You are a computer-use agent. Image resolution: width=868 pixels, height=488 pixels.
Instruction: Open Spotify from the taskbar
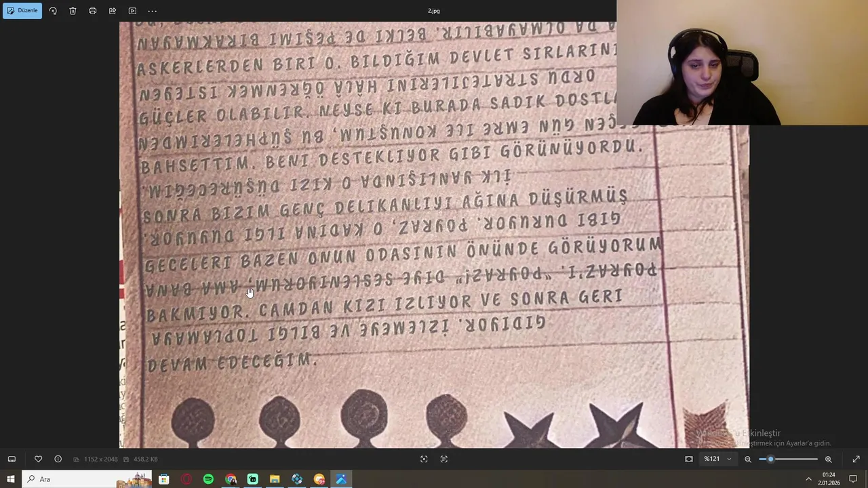click(208, 479)
